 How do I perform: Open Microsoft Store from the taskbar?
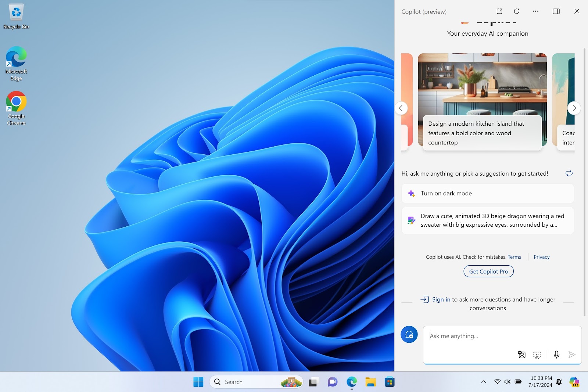tap(390, 382)
